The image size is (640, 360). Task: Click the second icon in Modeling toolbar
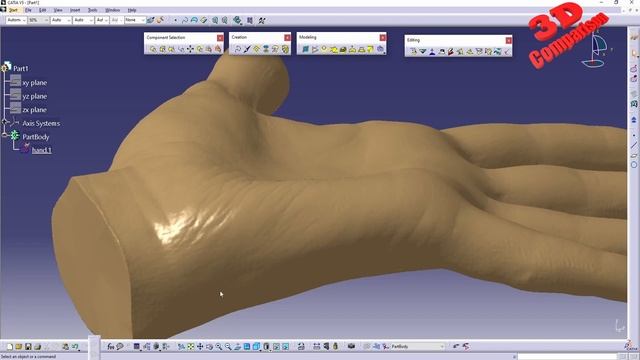pos(315,49)
